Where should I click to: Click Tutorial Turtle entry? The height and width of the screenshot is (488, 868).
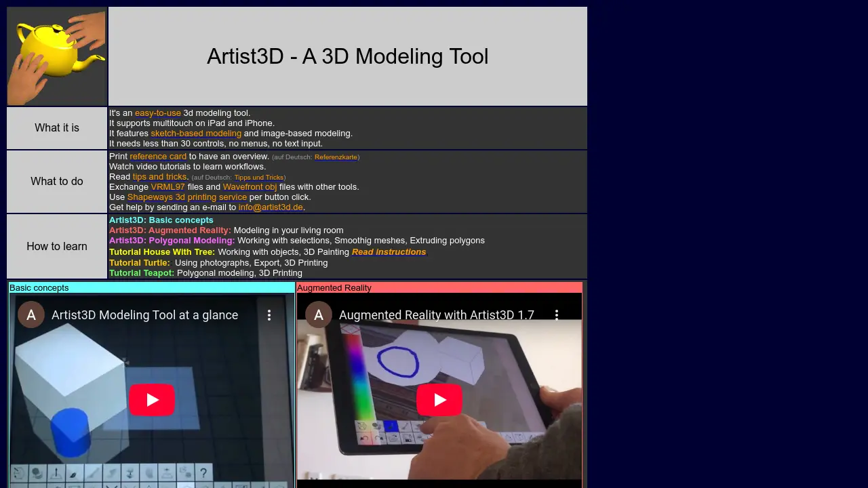(140, 263)
